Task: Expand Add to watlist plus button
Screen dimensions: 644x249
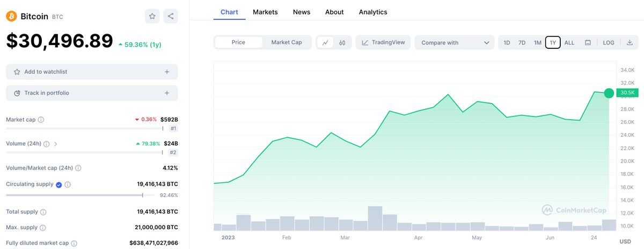Action: (167, 72)
